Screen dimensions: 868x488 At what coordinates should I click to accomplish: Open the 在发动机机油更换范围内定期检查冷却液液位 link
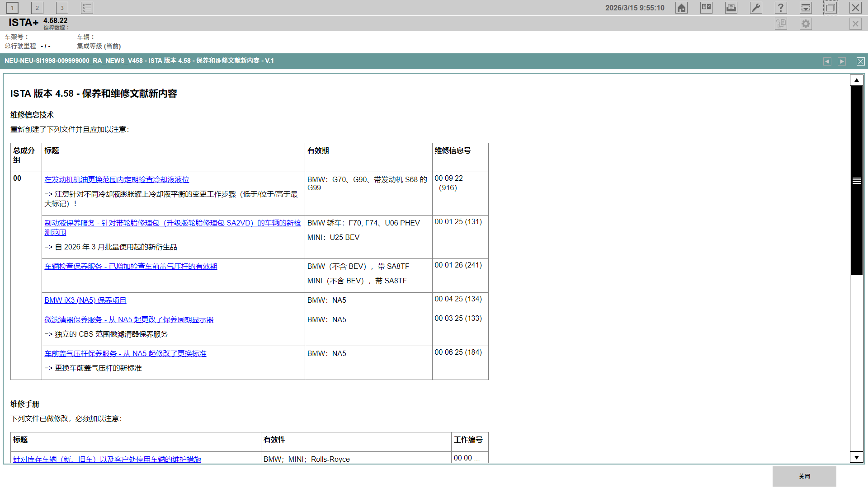117,179
